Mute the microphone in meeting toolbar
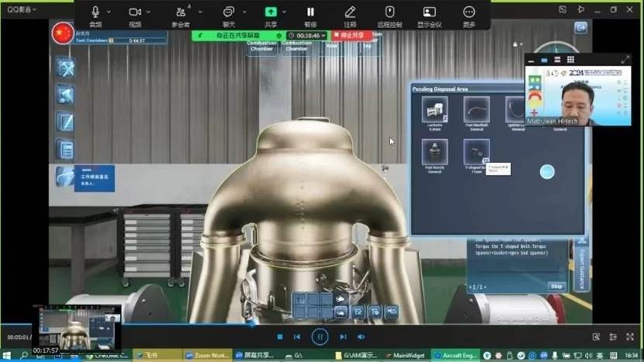Image resolution: width=644 pixels, height=362 pixels. click(95, 12)
